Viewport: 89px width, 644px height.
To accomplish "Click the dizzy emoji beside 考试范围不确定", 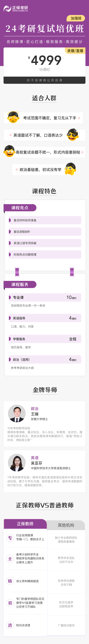I will tap(13, 118).
